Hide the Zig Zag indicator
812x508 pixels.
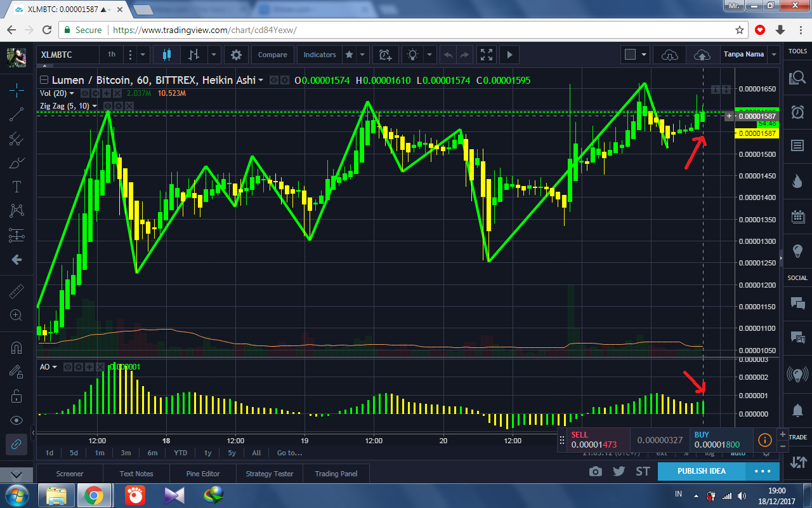coord(108,105)
